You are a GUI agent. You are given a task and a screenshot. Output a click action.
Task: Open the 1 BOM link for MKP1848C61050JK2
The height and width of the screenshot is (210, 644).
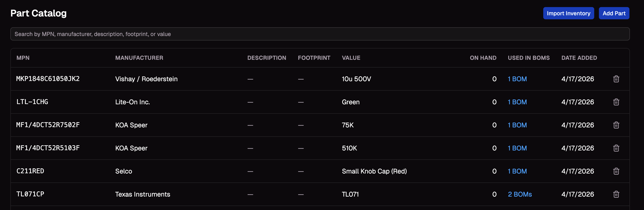(517, 79)
